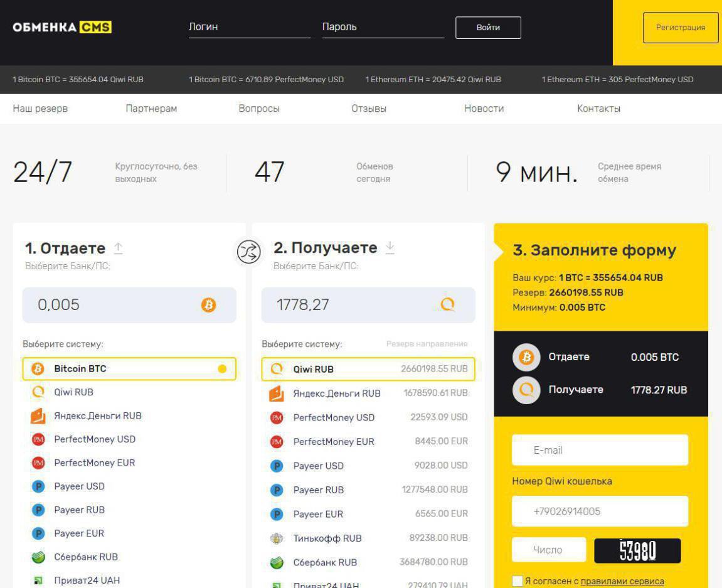
Task: Click the 1 Bitcoin BTC = 6710.89 PerfectMoney USD ticker
Action: pos(266,80)
